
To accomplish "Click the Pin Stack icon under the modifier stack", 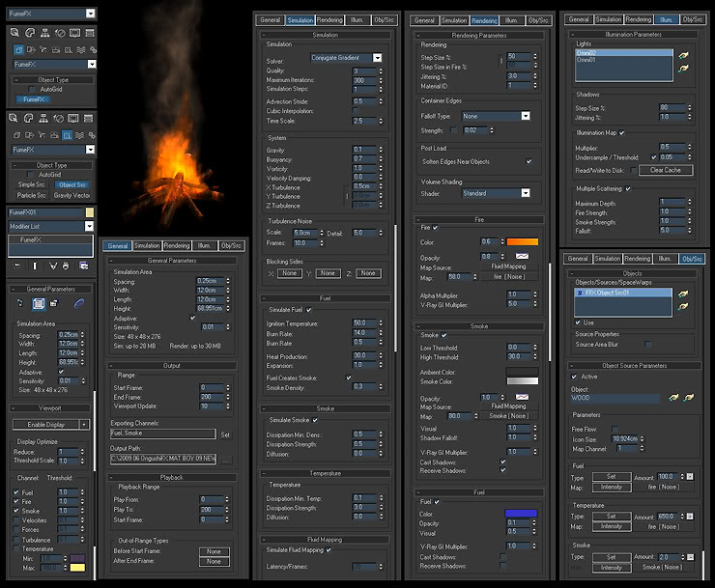I will (16, 266).
